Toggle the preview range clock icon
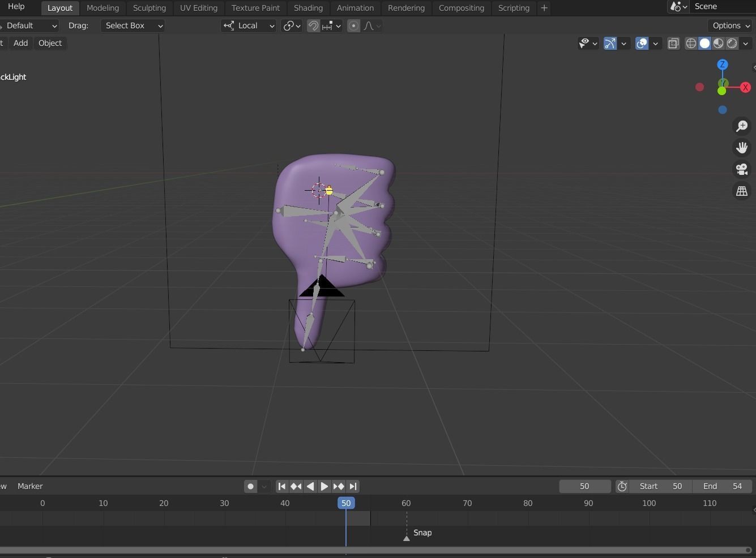The width and height of the screenshot is (756, 558). point(622,486)
